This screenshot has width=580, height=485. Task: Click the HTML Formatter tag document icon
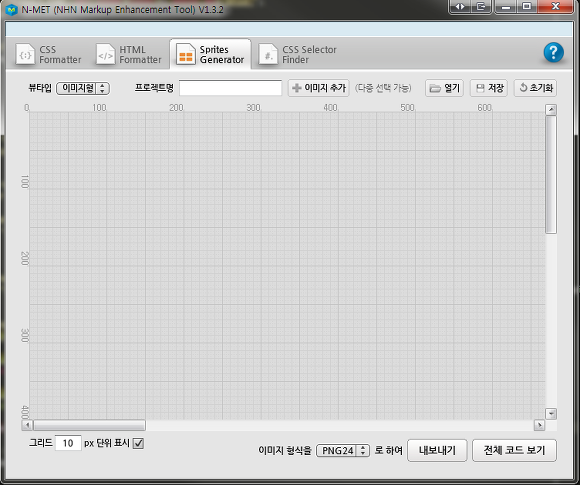click(106, 54)
